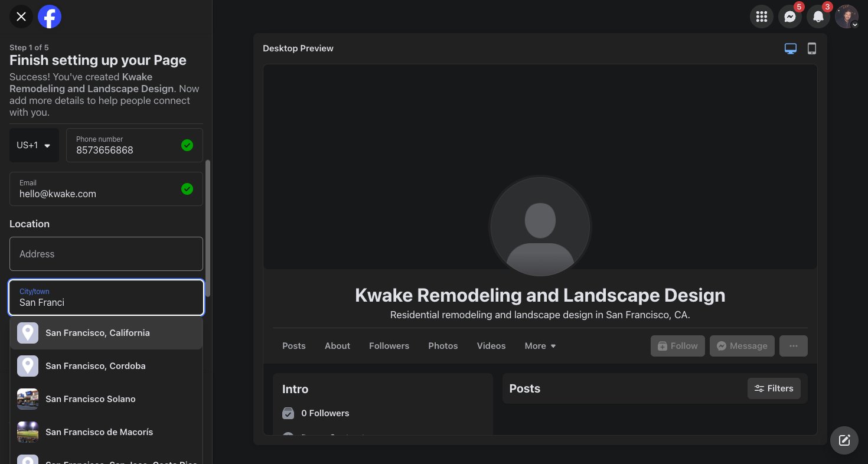The image size is (868, 464).
Task: Click the San Francisco Solano thumbnail image
Action: tap(28, 399)
